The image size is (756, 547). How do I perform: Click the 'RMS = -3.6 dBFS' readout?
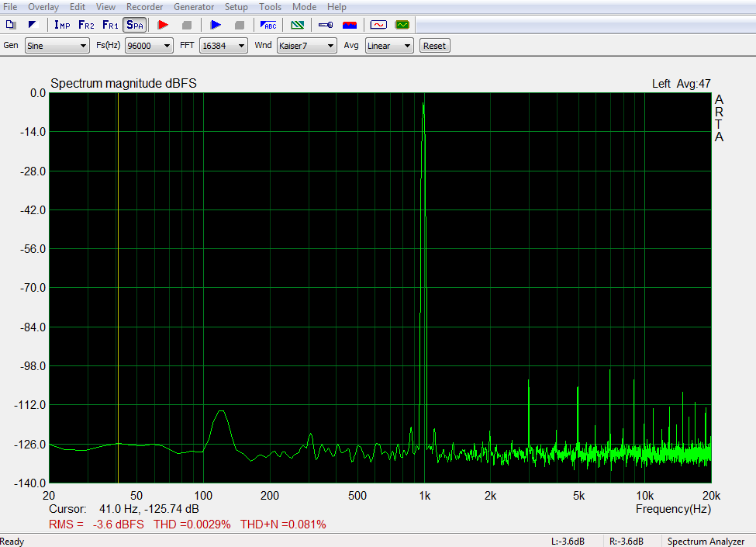coord(96,524)
